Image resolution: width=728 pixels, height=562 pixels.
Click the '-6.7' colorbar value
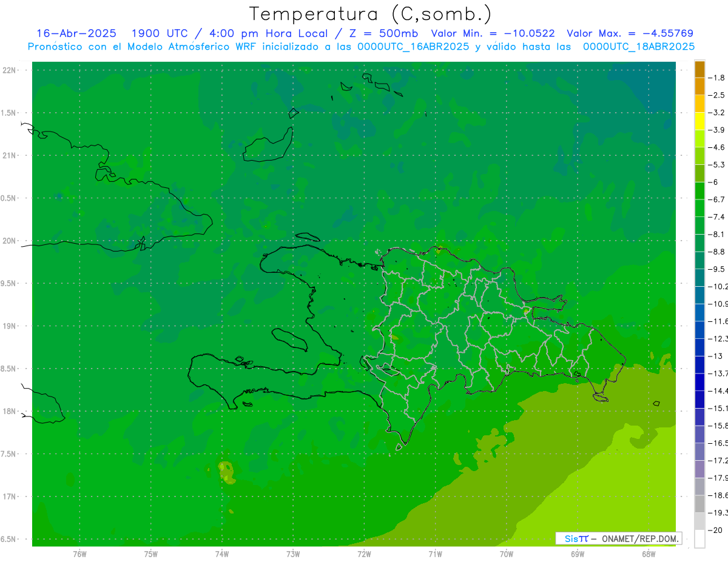coord(717,199)
